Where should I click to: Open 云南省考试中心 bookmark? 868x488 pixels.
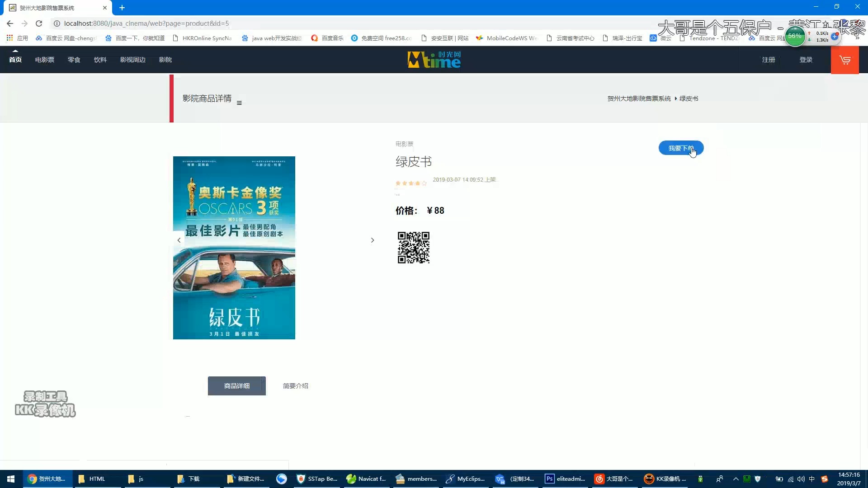click(571, 38)
